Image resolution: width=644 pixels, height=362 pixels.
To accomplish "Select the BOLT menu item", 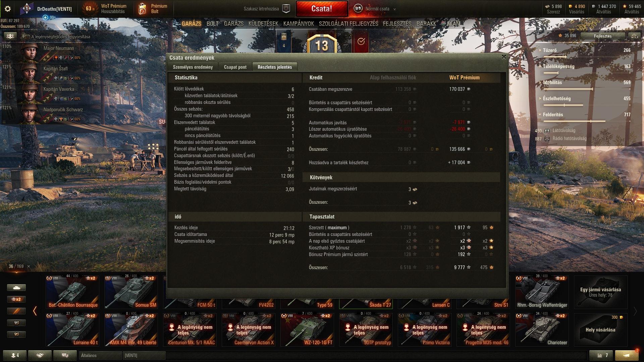I will pos(213,24).
